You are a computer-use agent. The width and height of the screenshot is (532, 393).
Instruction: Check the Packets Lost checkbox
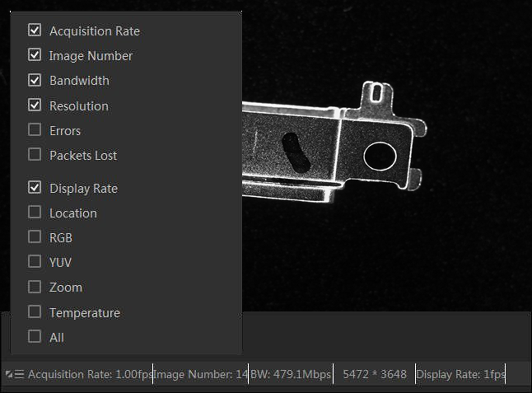[x=34, y=155]
